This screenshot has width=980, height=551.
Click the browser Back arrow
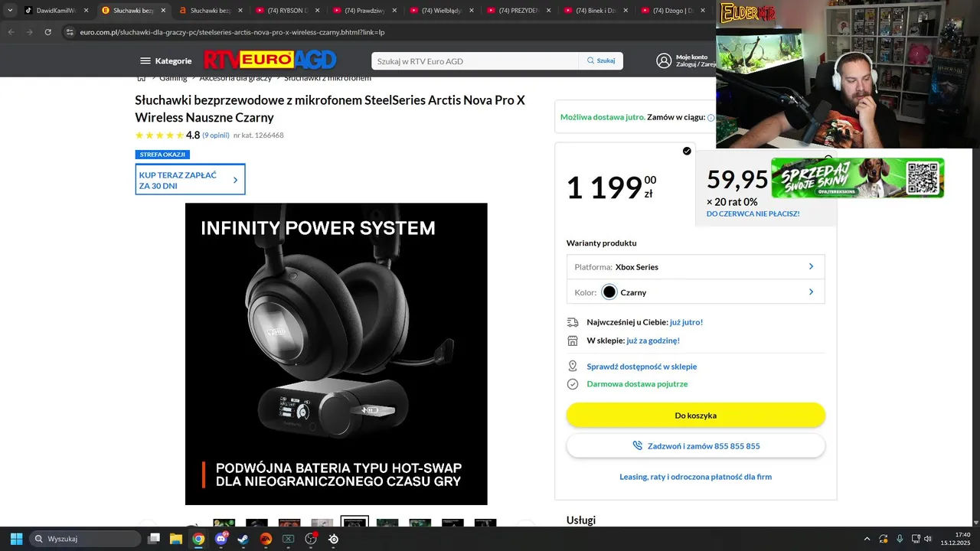click(x=11, y=32)
